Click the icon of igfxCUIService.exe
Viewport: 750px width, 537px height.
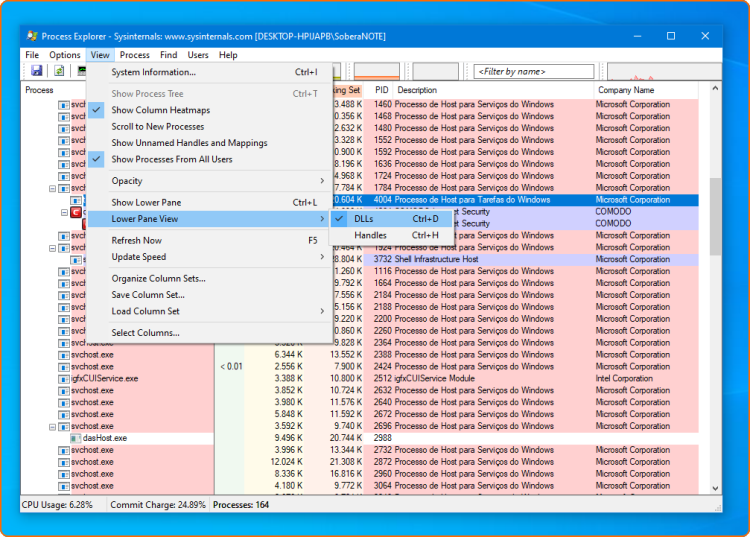[64, 379]
